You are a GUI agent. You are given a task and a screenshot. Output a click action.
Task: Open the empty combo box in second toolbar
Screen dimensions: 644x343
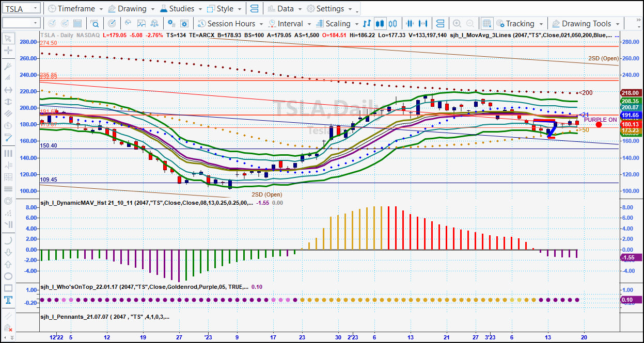(21, 23)
